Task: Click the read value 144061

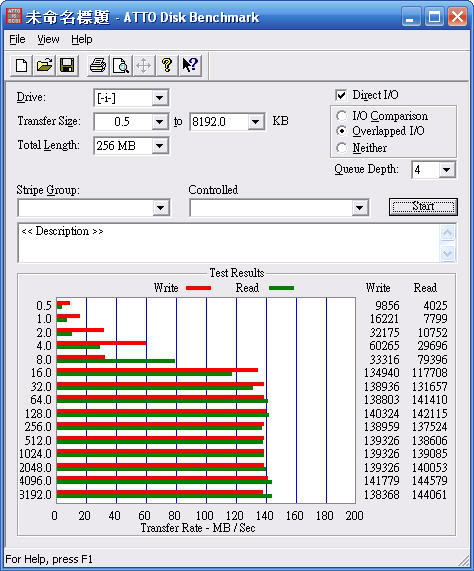Action: 430,495
